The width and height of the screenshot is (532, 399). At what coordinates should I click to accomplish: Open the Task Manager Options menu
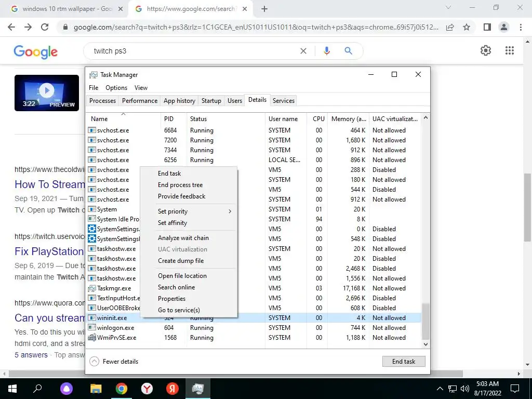point(116,87)
